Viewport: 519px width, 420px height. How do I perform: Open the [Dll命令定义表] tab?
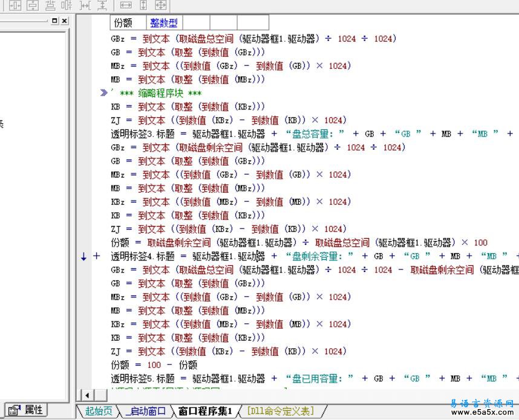(x=280, y=411)
